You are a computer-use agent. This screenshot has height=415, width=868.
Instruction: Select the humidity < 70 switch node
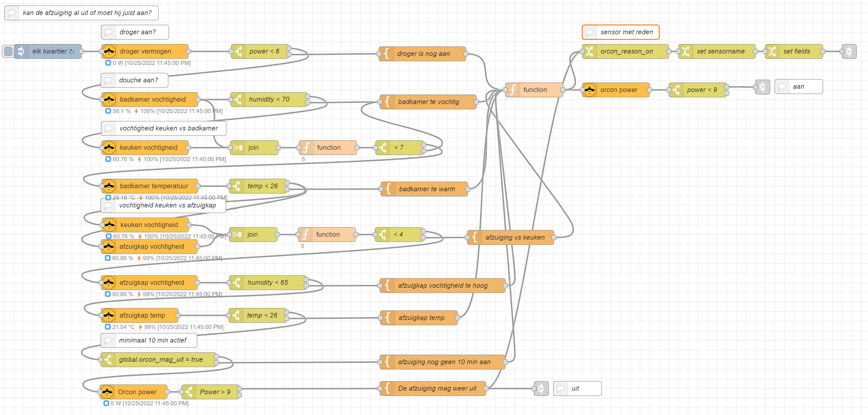point(269,99)
